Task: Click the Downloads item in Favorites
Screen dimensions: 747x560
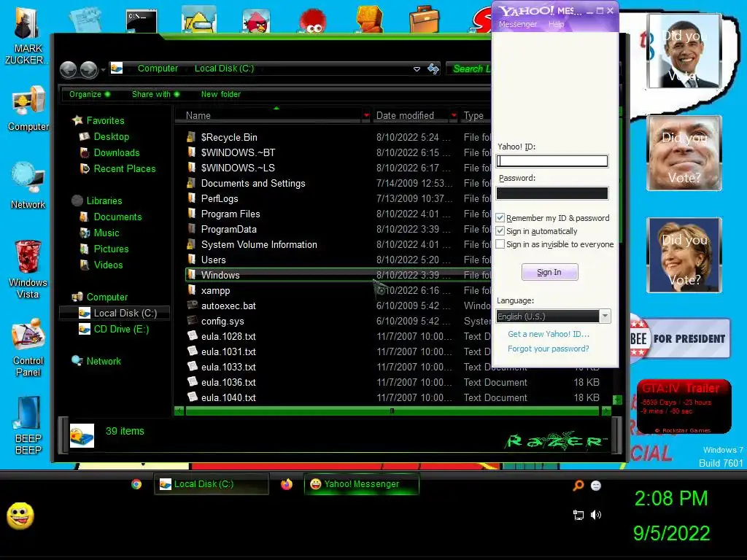Action: click(116, 153)
